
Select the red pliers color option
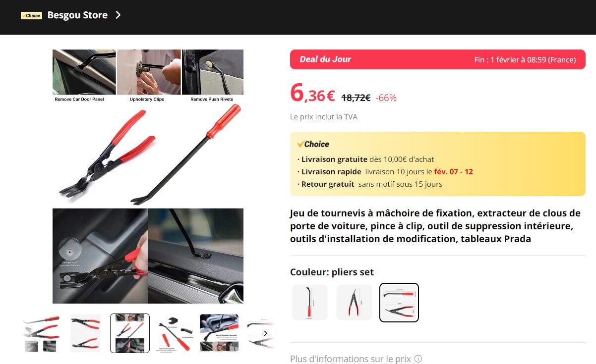coord(354,302)
